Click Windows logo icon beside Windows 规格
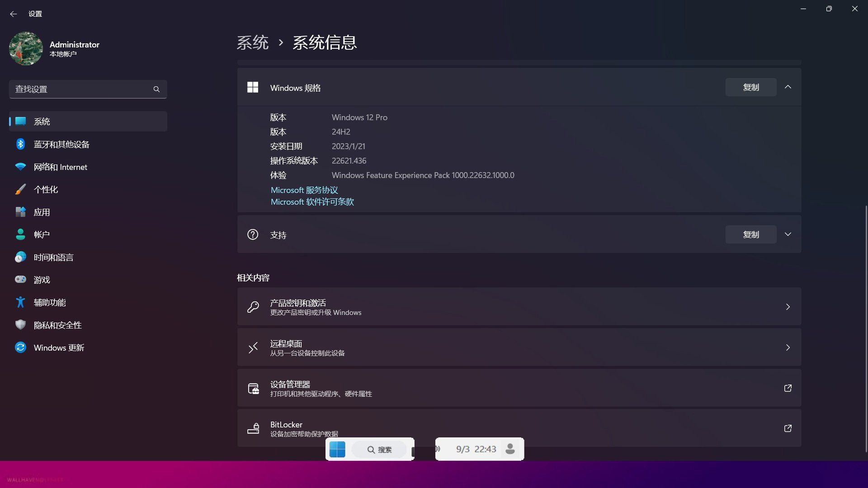Image resolution: width=868 pixels, height=488 pixels. click(x=253, y=87)
